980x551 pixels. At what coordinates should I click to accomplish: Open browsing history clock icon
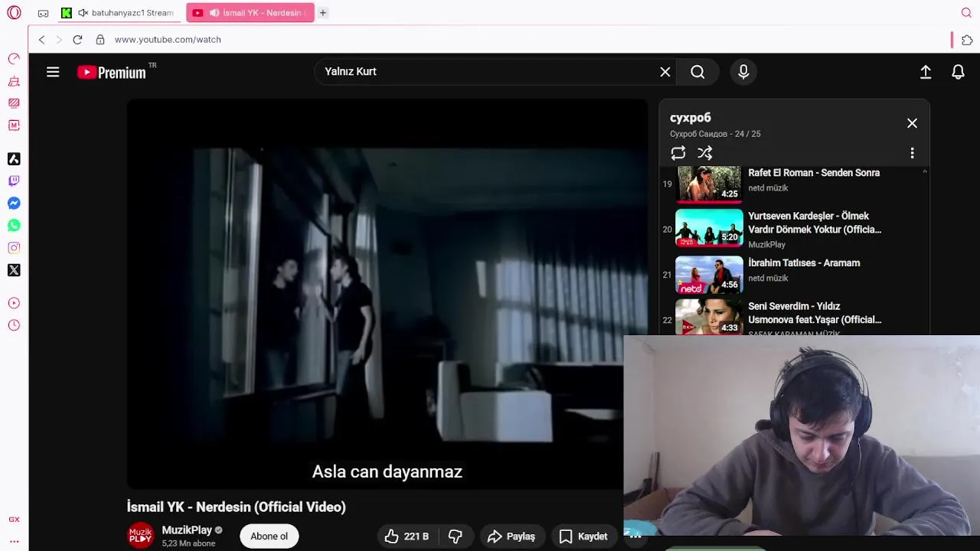point(14,325)
